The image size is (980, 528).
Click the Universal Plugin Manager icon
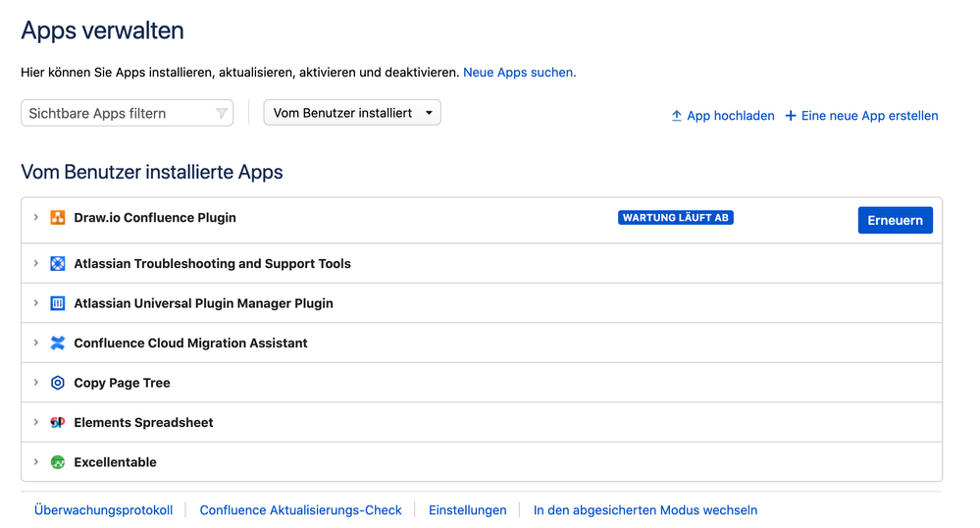[x=58, y=303]
